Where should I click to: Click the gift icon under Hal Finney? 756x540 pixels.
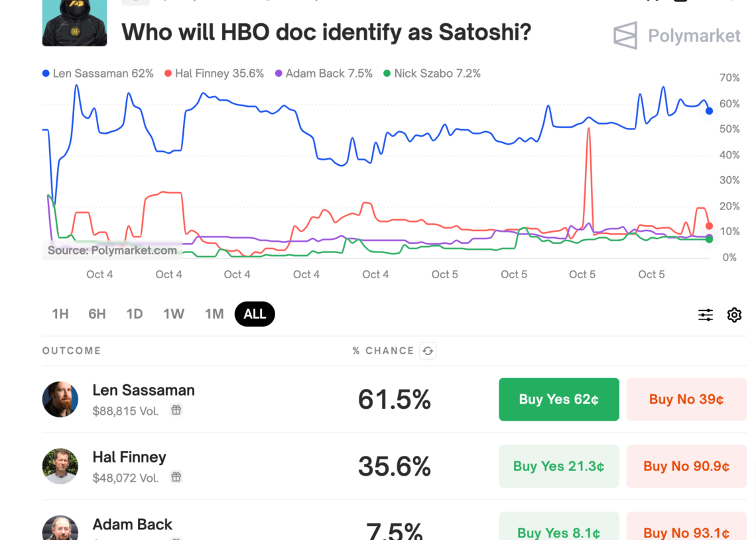[176, 477]
